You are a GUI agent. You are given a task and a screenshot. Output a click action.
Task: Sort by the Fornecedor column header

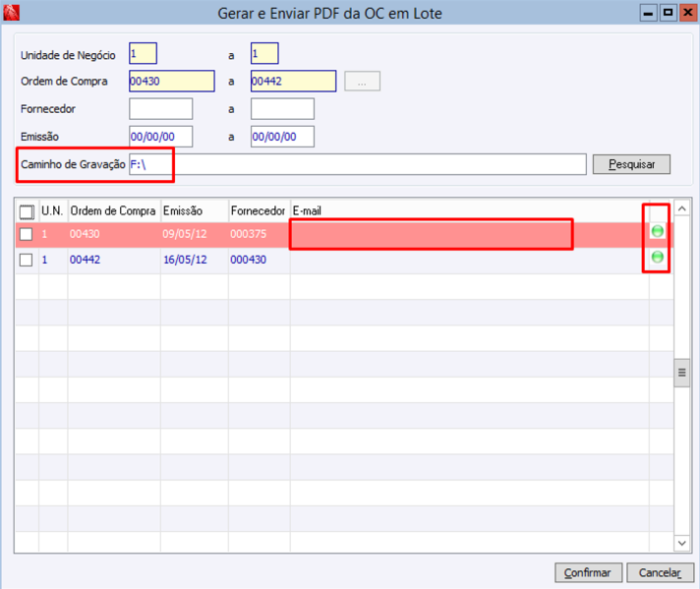click(258, 210)
